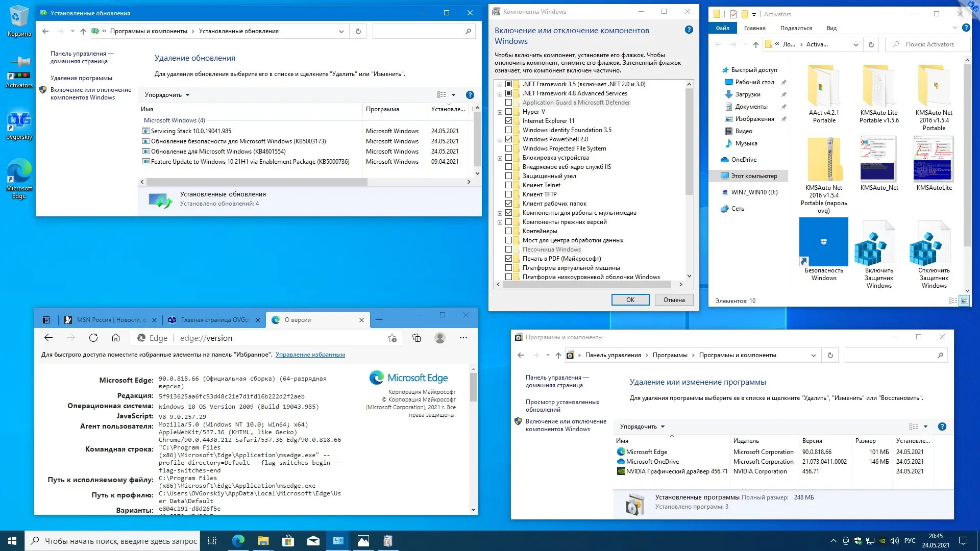Click help icon in Windows Components dialog
The width and height of the screenshot is (980, 551).
(689, 30)
